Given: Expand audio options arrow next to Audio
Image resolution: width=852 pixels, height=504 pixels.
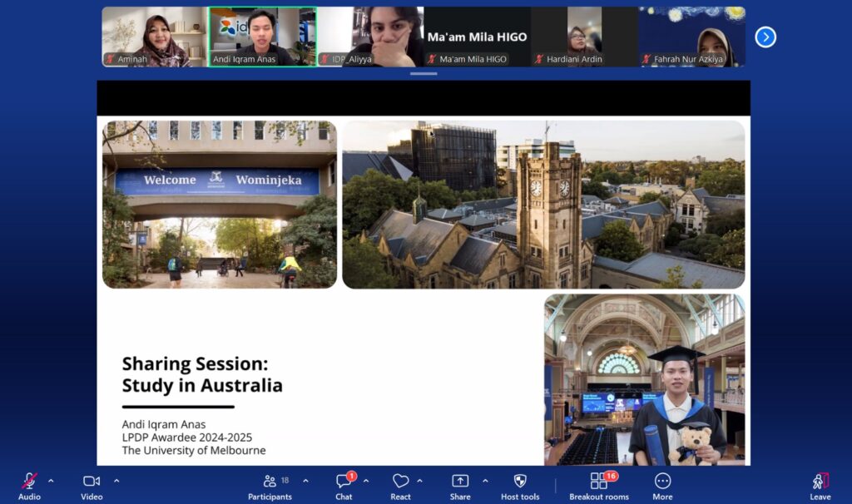Looking at the screenshot, I should click(51, 481).
